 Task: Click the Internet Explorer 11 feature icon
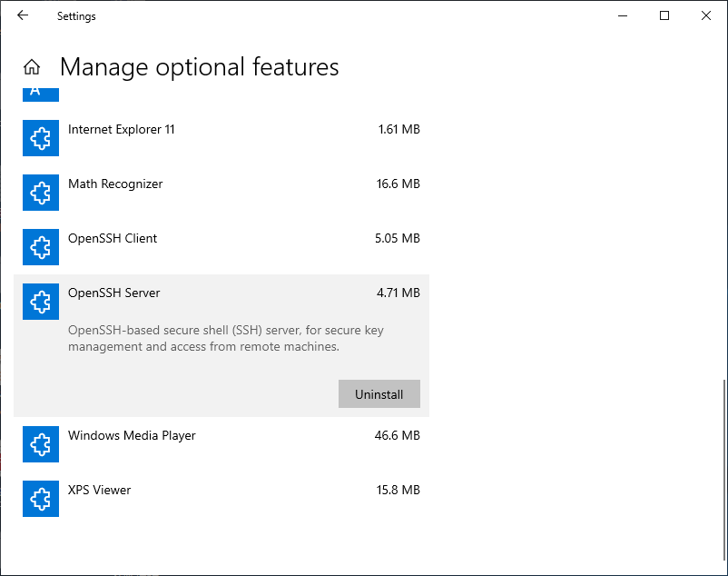tap(41, 138)
